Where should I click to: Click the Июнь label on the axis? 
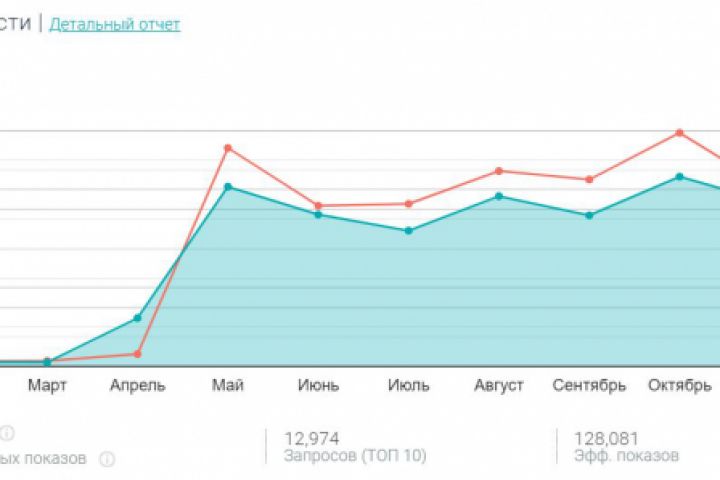(318, 385)
